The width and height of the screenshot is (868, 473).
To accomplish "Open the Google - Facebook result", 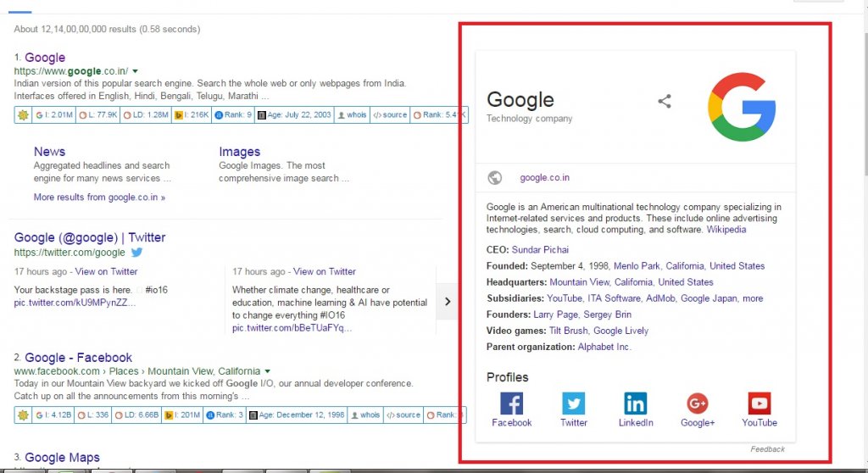I will coord(78,358).
